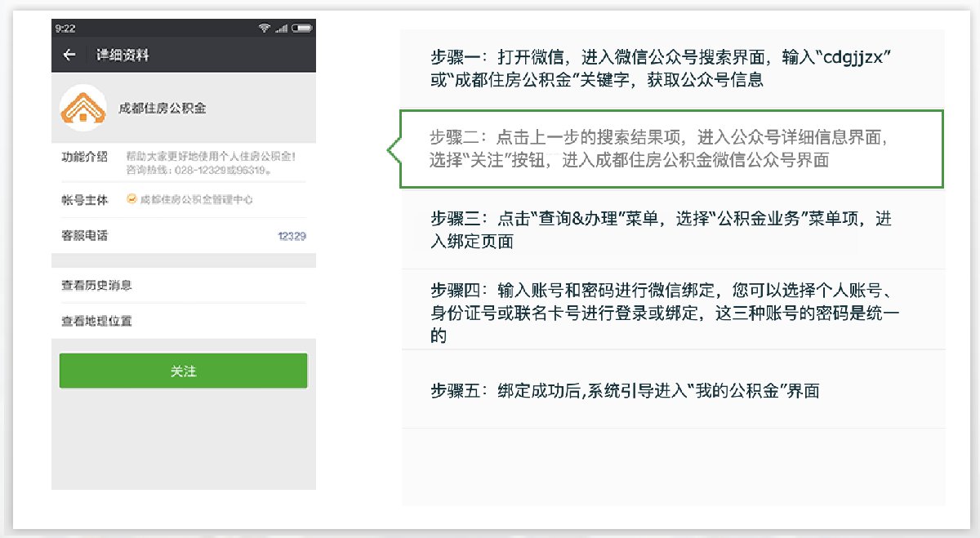980x538 pixels.
Task: Tap the back arrow in 详细资料 header
Action: (x=69, y=55)
